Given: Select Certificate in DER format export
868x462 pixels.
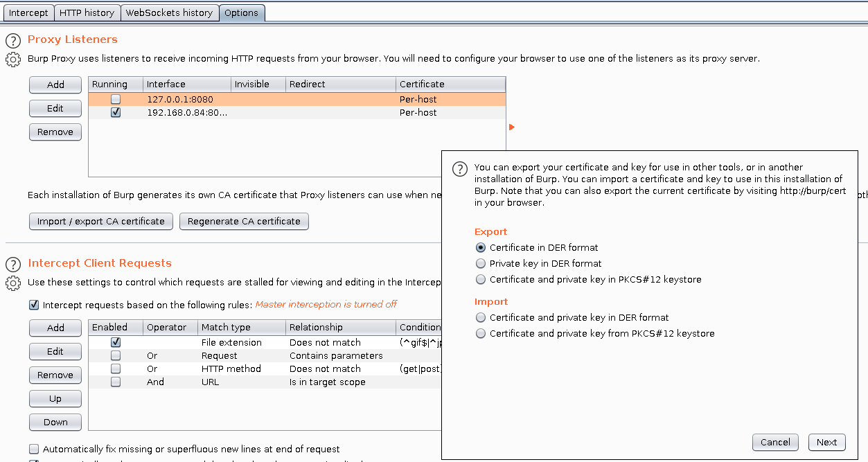Looking at the screenshot, I should coord(481,247).
